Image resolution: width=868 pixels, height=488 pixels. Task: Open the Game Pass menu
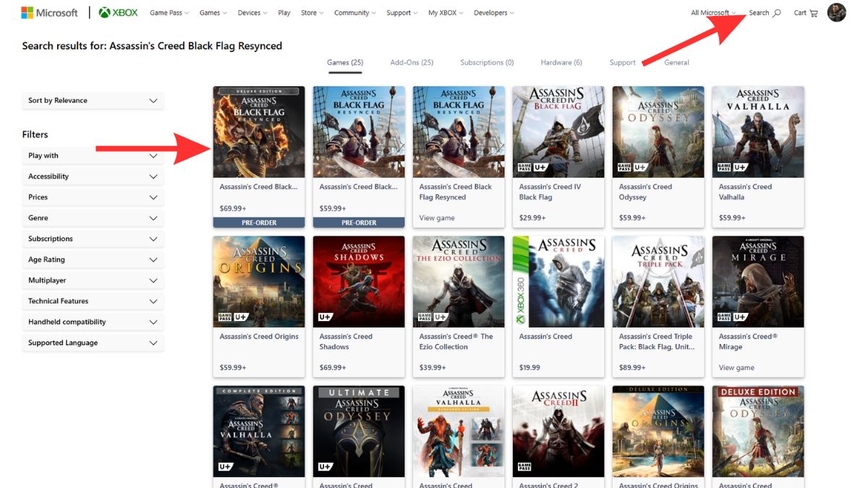[x=169, y=13]
